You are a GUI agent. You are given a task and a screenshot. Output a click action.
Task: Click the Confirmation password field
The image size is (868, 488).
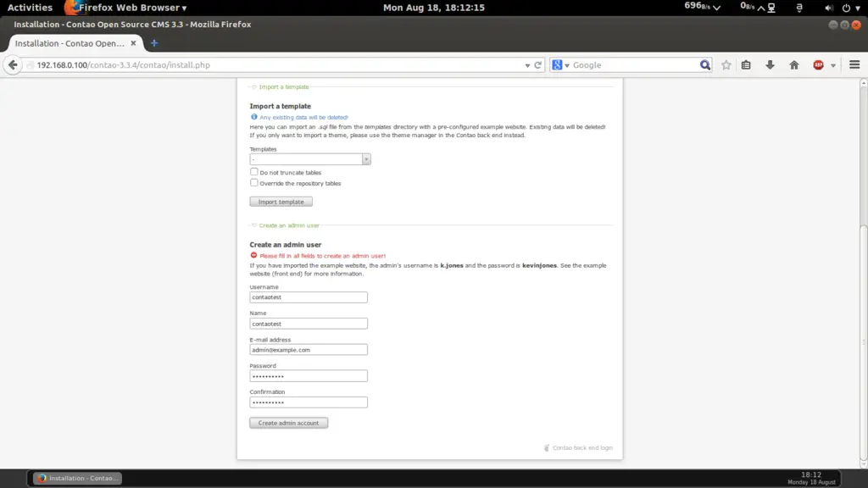pos(309,402)
